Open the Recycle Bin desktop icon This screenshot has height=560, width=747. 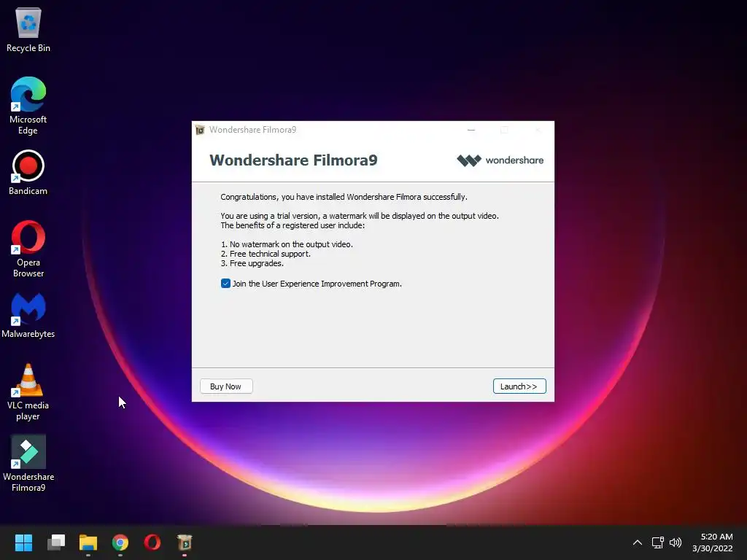click(28, 29)
